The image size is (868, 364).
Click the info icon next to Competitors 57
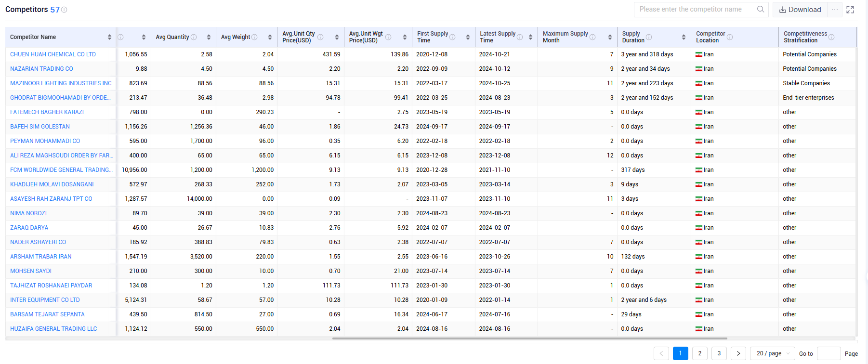coord(64,10)
